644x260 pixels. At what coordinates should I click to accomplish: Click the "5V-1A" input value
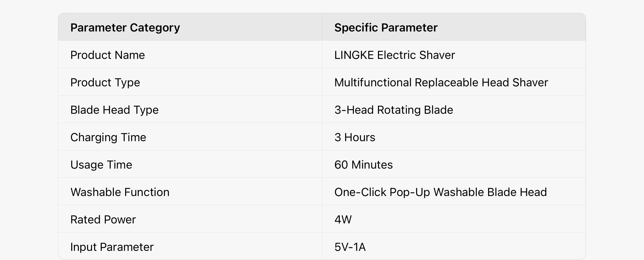click(x=350, y=247)
